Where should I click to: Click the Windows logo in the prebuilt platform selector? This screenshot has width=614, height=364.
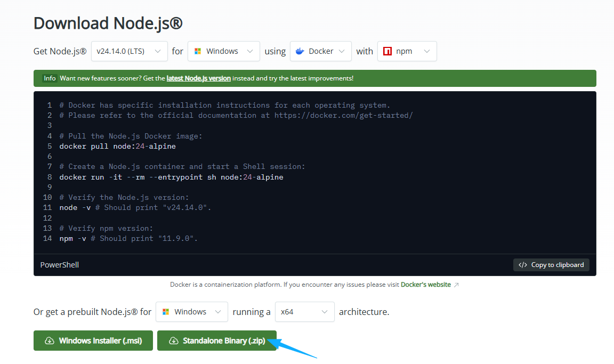pos(166,312)
